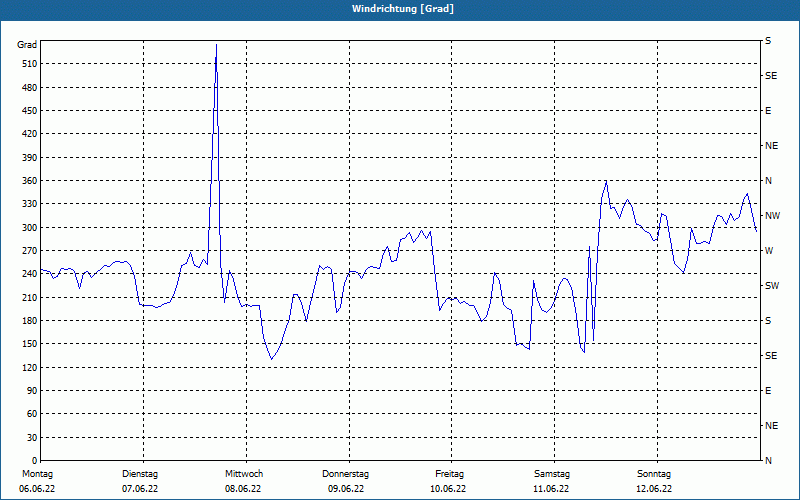Select the date 11.06.22
Screen dimensions: 800x500
pyautogui.click(x=551, y=489)
